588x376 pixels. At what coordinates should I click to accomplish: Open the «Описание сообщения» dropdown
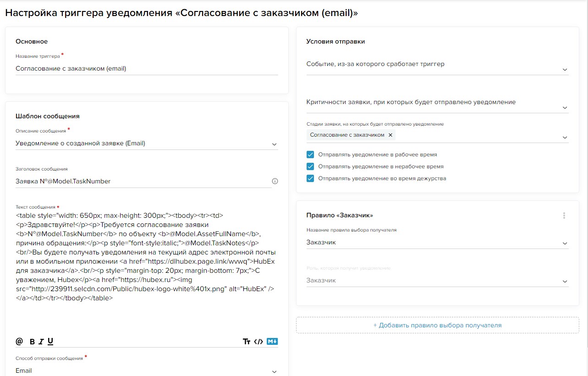coord(147,144)
